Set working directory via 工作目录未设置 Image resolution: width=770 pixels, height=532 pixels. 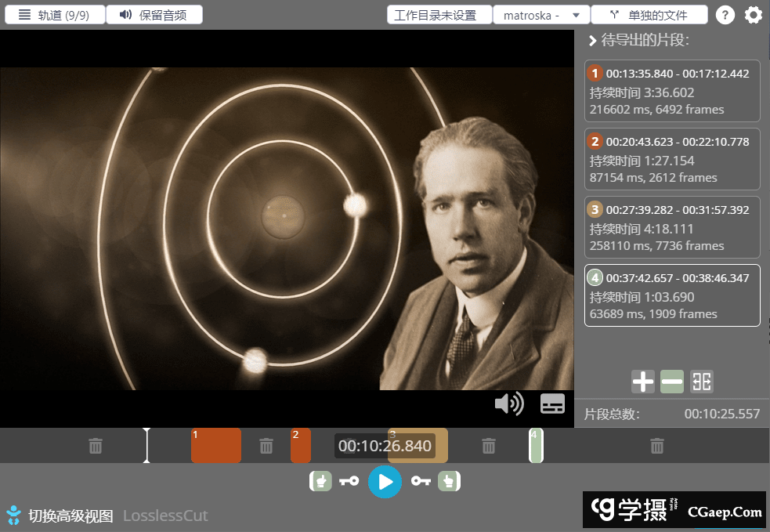(439, 14)
